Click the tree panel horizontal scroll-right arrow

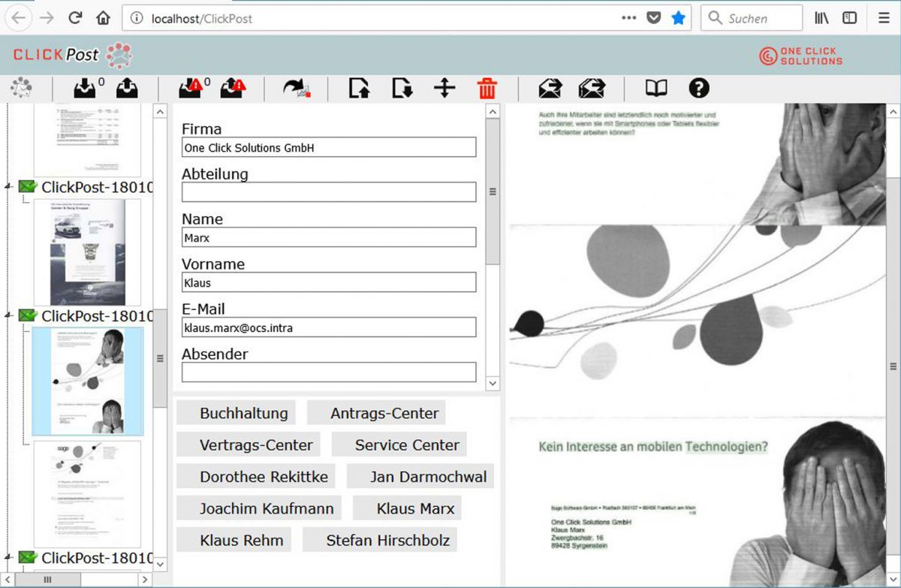click(144, 579)
